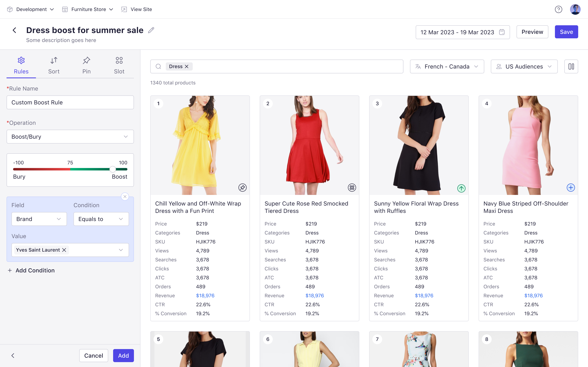Open the French - Canada language dropdown

(447, 66)
